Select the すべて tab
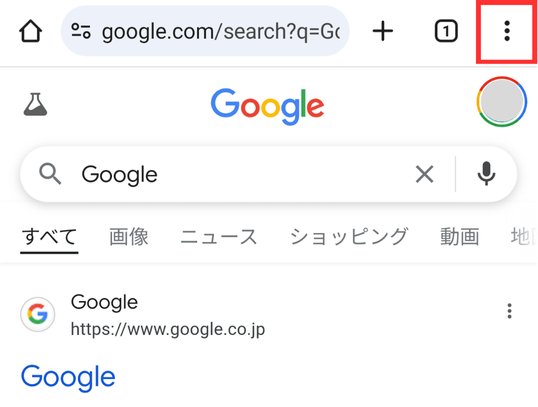 tap(49, 237)
